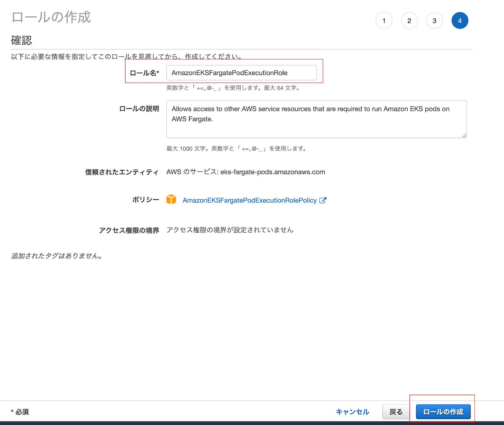Click the external link icon beside policy name
Image resolution: width=504 pixels, height=425 pixels.
coord(323,200)
